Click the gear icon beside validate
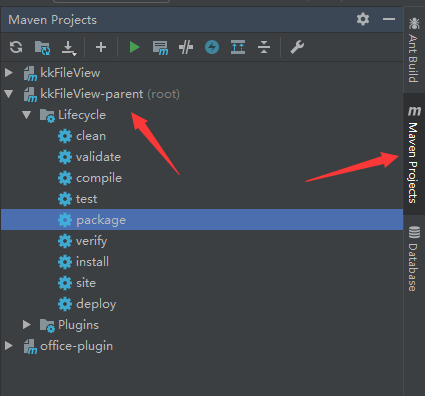The image size is (425, 396). point(65,157)
